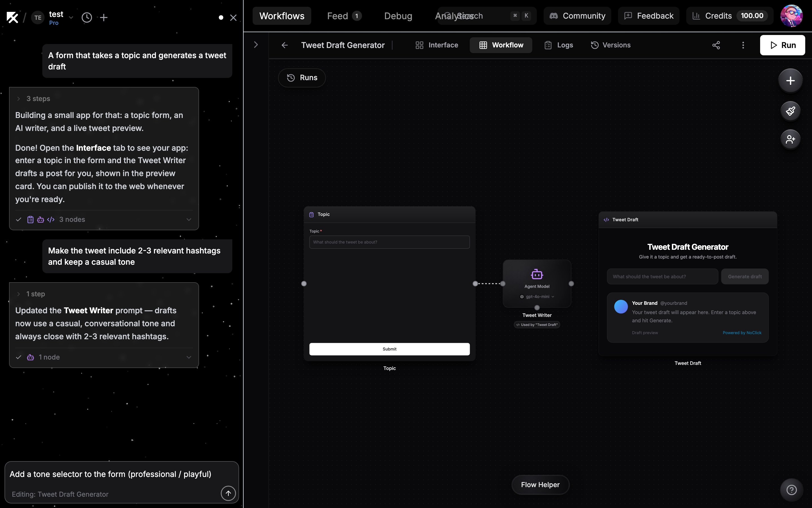Click the @yourbrand handle text
812x508 pixels.
(673, 303)
